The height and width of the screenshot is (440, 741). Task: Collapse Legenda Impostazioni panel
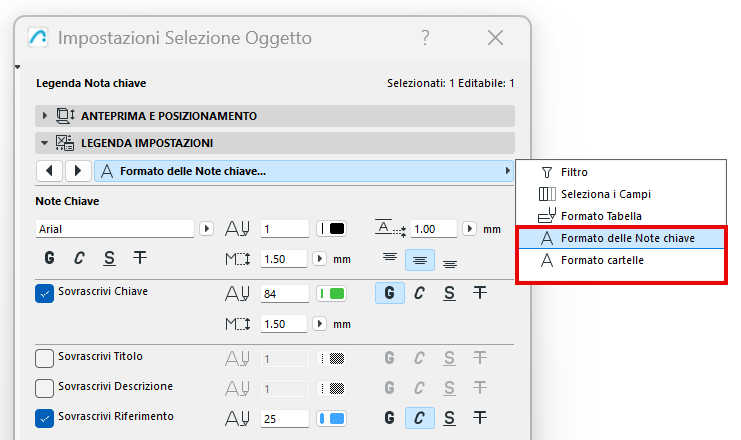[x=44, y=143]
